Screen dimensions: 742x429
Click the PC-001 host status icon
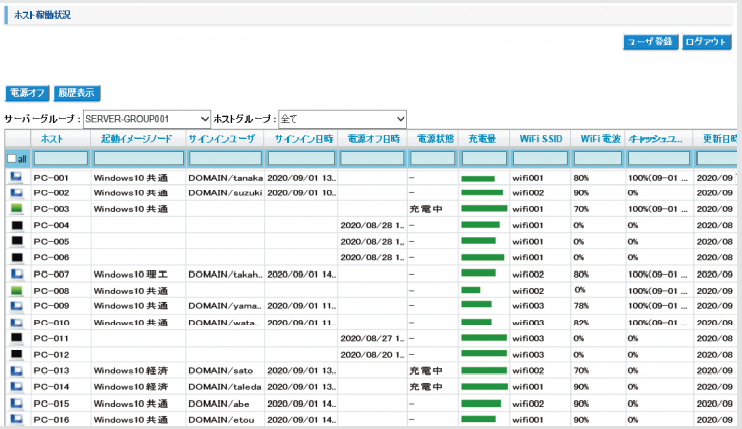tap(17, 177)
